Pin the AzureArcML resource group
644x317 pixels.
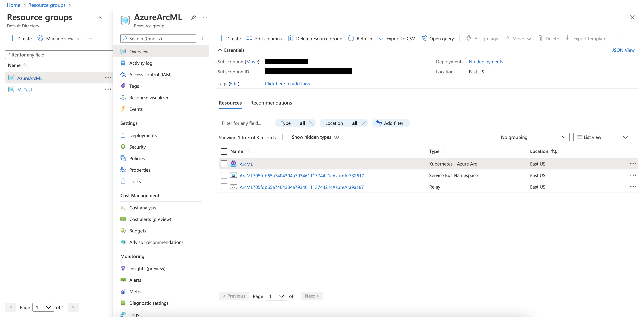pos(193,17)
